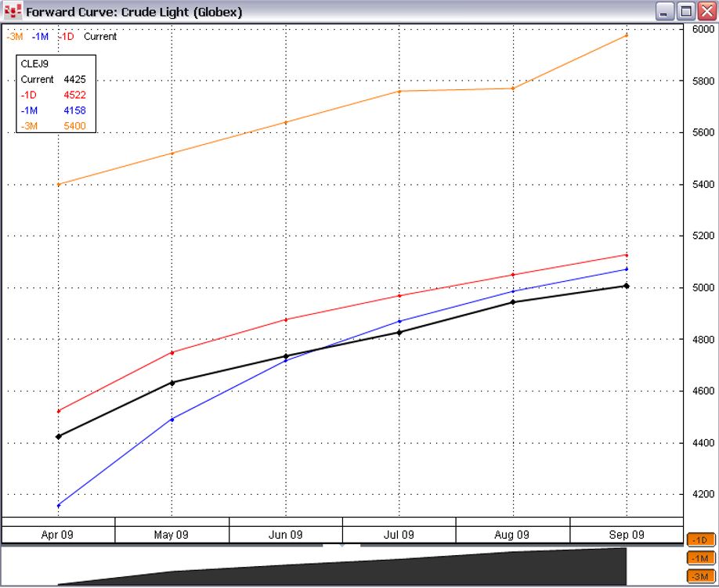719x588 pixels.
Task: Click the red -1D point at May 09
Action: click(x=172, y=352)
